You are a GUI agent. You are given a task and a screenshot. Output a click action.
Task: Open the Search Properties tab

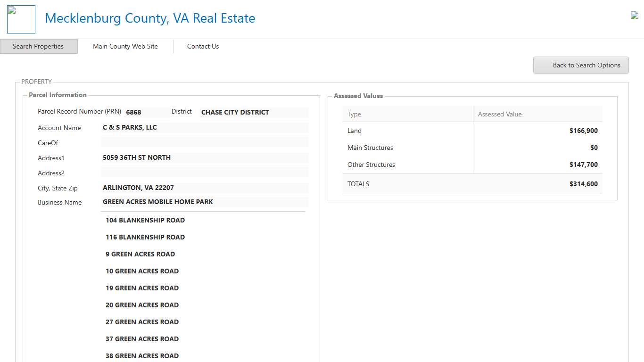38,46
